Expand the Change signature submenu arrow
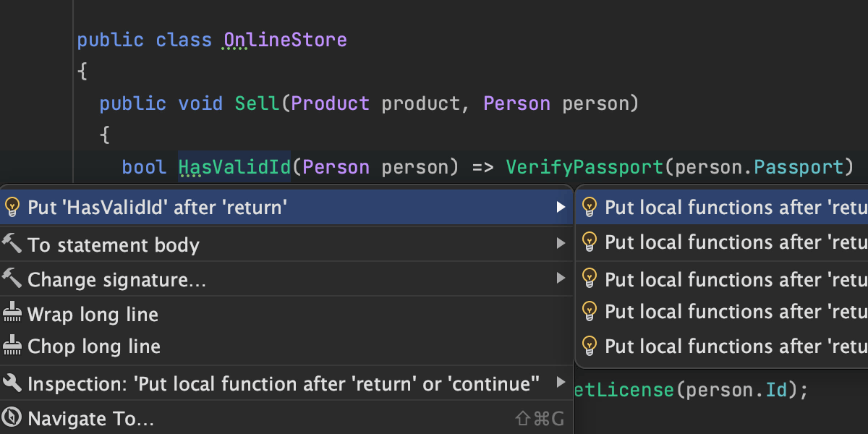 (561, 278)
